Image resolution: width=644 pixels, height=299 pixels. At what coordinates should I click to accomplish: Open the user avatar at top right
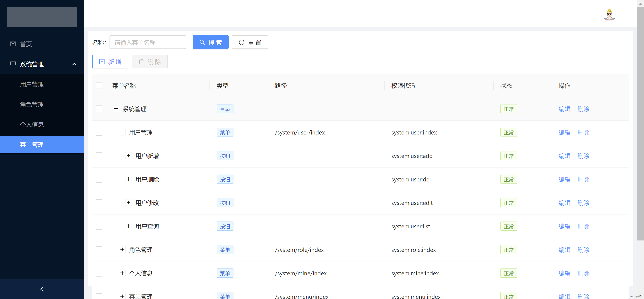pos(609,15)
